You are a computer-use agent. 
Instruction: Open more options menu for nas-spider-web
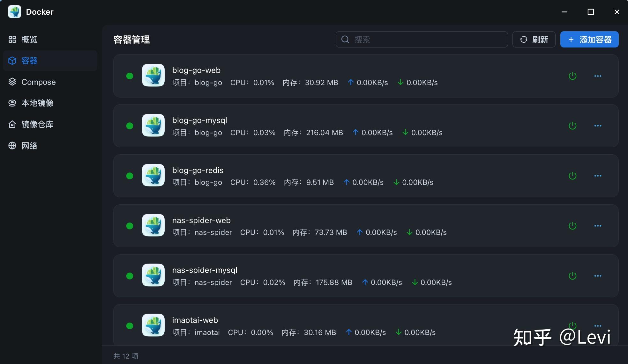[x=598, y=226]
